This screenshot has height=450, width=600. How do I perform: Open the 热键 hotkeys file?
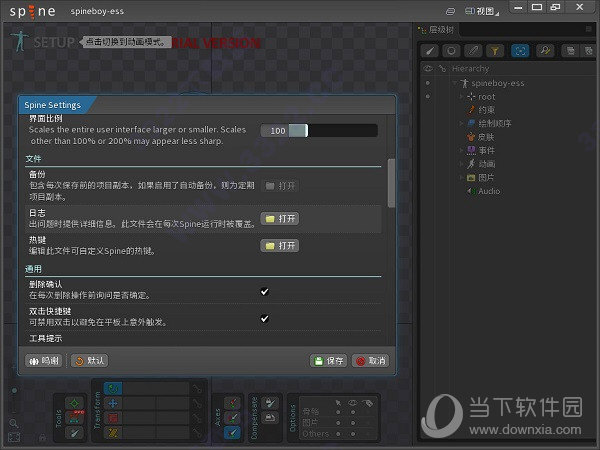280,246
